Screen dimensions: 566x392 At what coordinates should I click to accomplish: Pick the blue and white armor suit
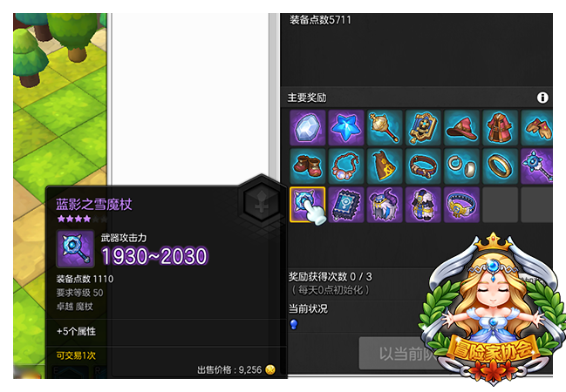pos(423,205)
